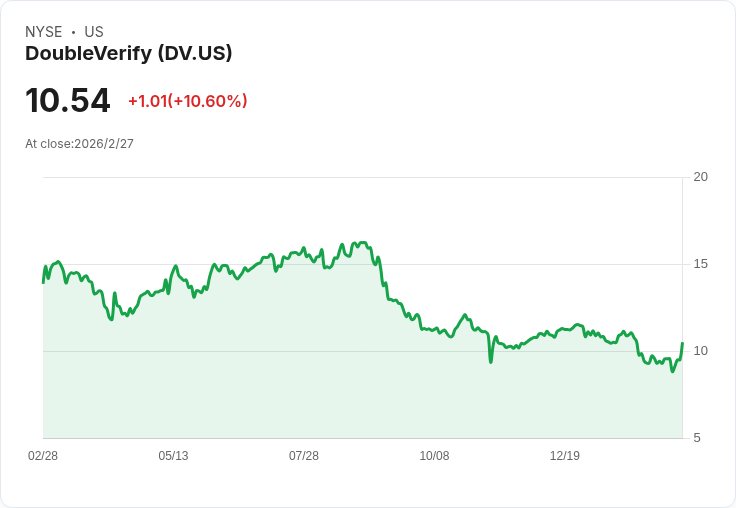The width and height of the screenshot is (736, 508).
Task: Click the rightmost endpoint of the price line
Action: pyautogui.click(x=682, y=344)
